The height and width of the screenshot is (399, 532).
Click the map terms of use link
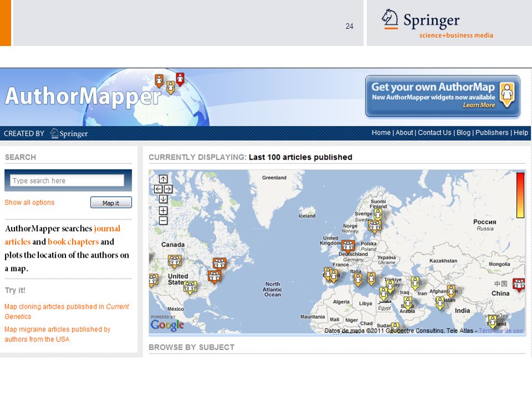coord(501,330)
